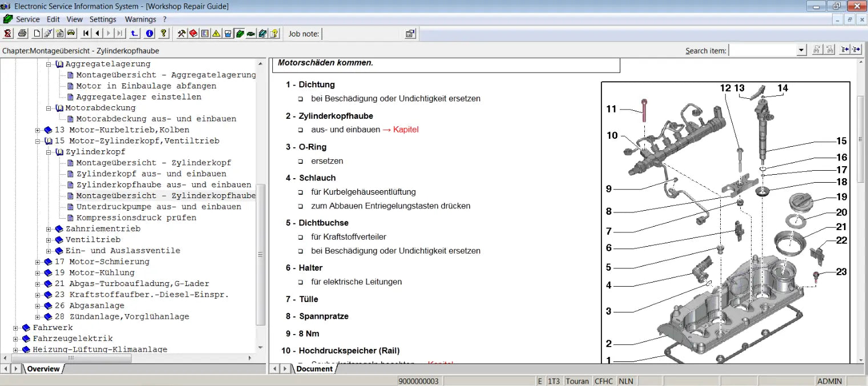Jump to first page using toolbar arrow

[x=86, y=34]
